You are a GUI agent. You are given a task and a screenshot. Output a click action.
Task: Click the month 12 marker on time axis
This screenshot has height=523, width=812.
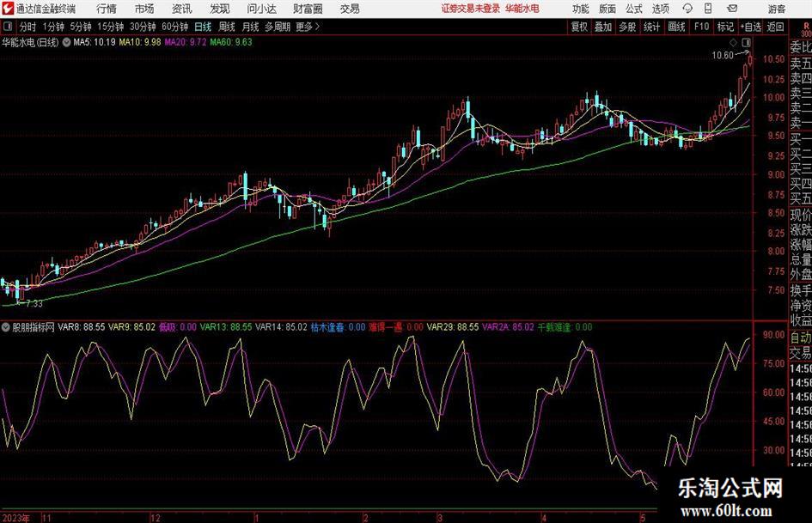coord(155,518)
